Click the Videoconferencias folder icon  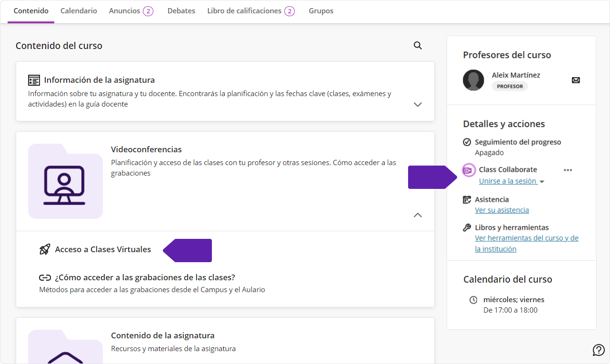coord(65,181)
